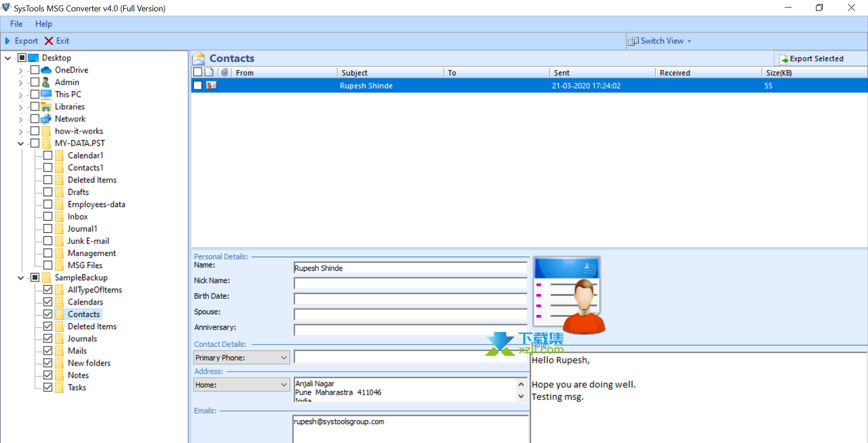Image resolution: width=868 pixels, height=443 pixels.
Task: Click the Junk E-mail folder icon
Action: click(x=59, y=241)
